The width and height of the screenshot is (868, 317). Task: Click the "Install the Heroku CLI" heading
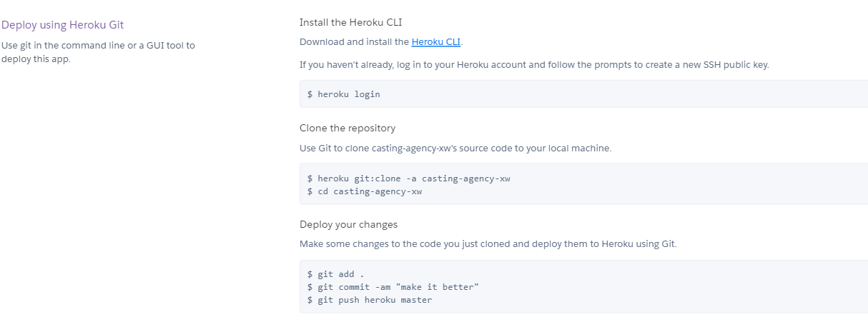[345, 22]
